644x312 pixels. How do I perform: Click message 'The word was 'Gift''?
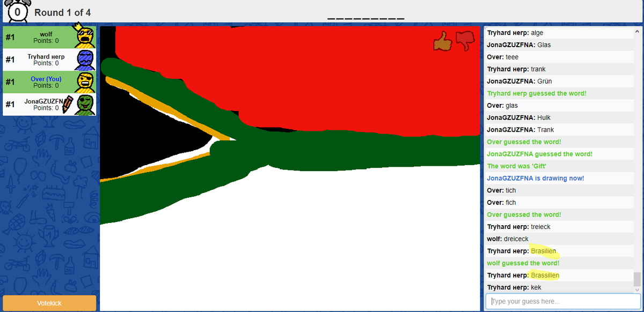[516, 166]
